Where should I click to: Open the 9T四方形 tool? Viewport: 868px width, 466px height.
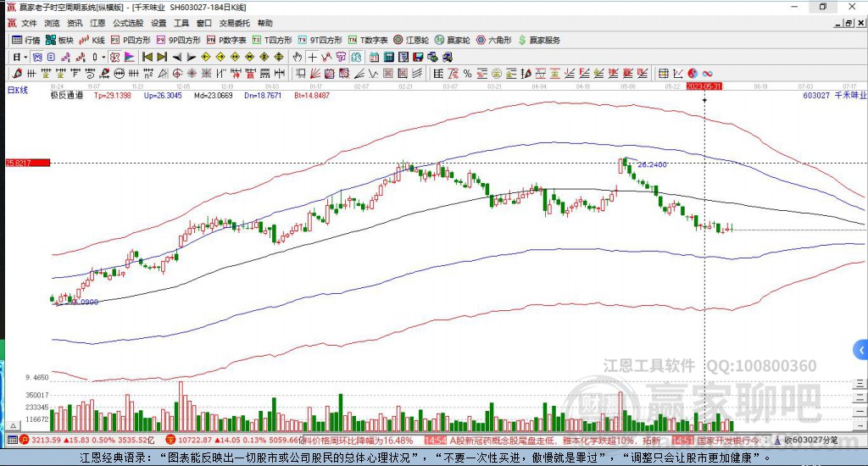tap(320, 40)
